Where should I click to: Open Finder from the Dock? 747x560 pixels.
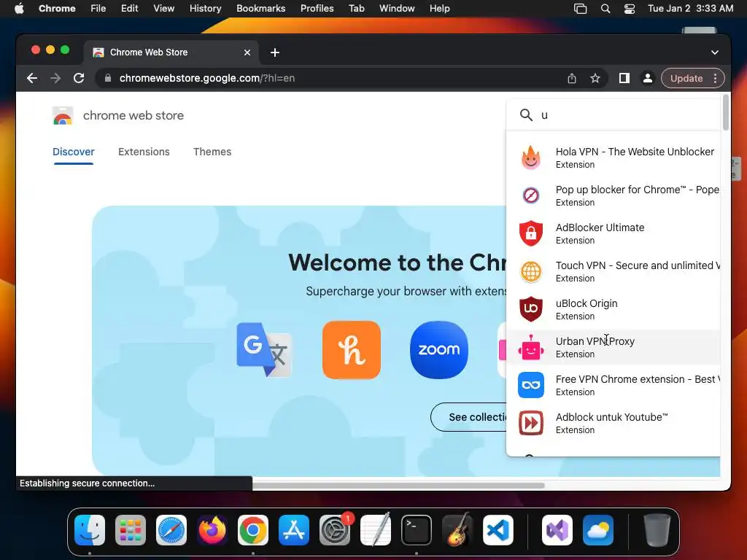coord(90,529)
